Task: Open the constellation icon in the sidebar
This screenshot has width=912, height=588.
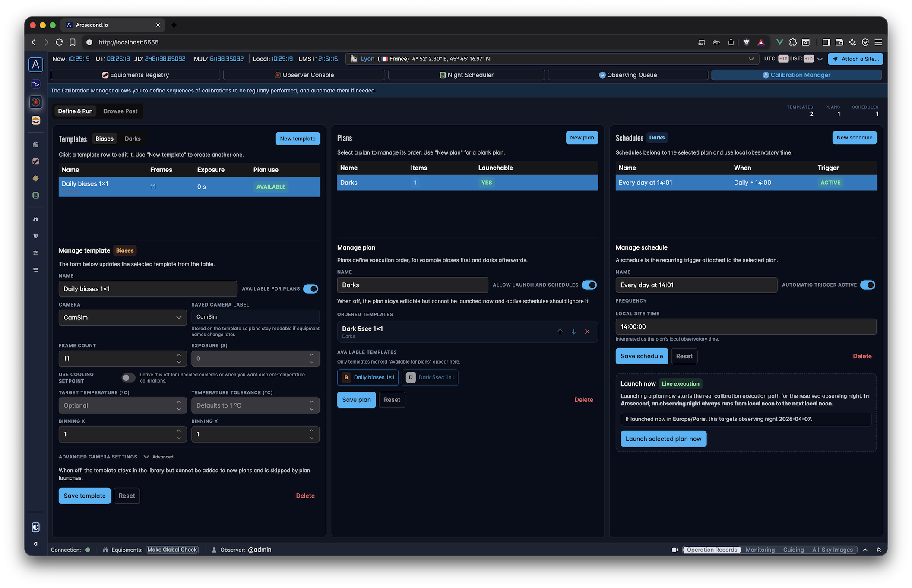Action: click(x=36, y=84)
